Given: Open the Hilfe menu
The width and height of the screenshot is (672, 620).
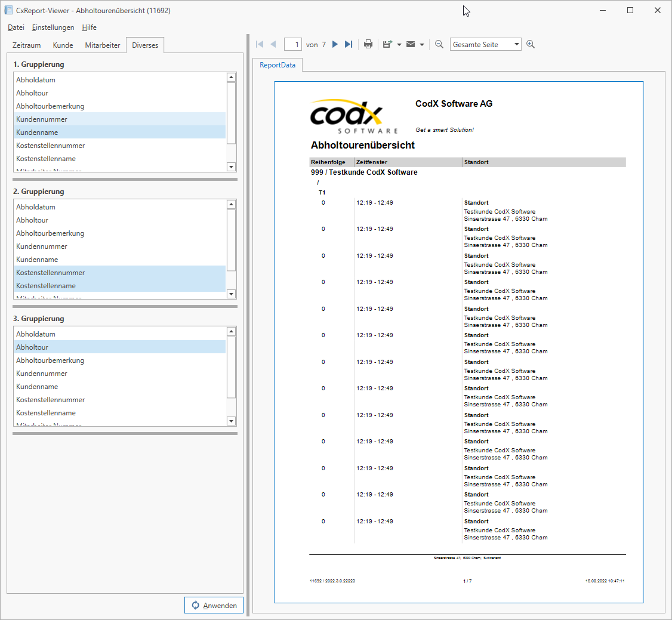Looking at the screenshot, I should [x=89, y=27].
